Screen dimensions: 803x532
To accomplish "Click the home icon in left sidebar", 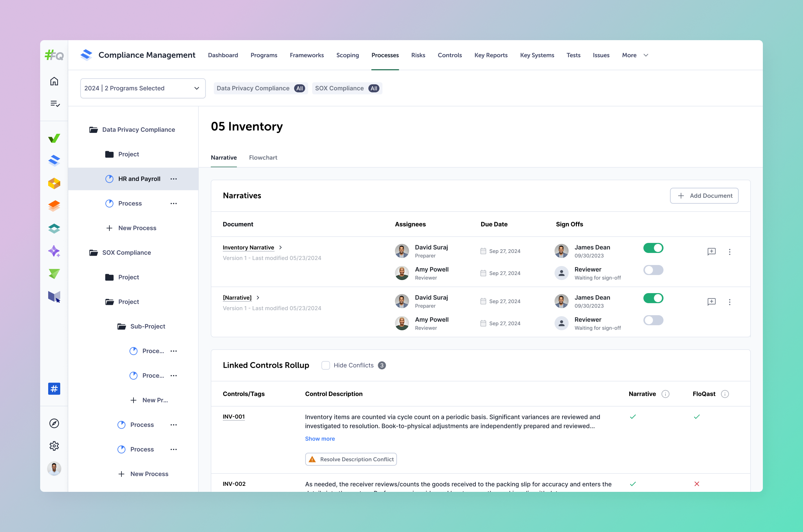I will pyautogui.click(x=54, y=81).
